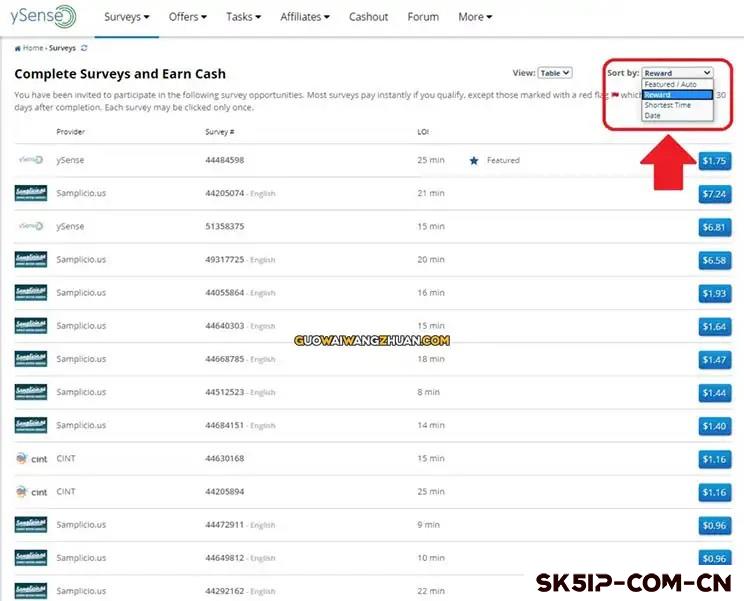Click Samplicio logo for survey 44684151

pyautogui.click(x=31, y=425)
